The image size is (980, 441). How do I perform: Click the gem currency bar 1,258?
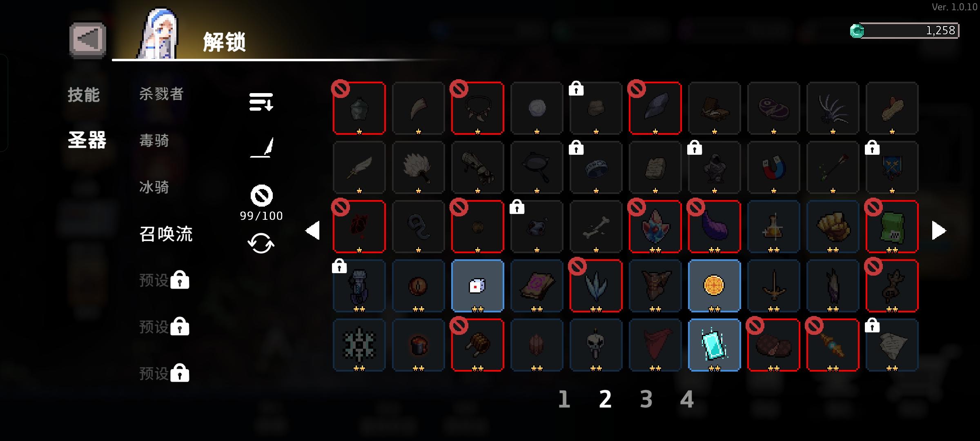tap(904, 31)
